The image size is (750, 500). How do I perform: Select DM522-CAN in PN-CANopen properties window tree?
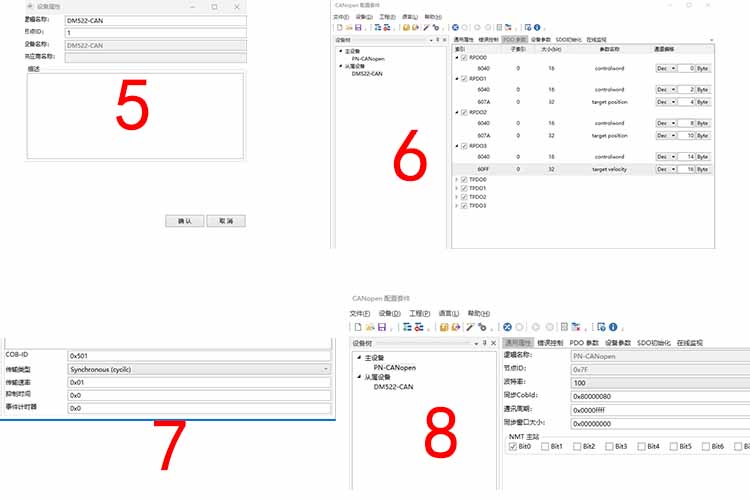click(393, 387)
